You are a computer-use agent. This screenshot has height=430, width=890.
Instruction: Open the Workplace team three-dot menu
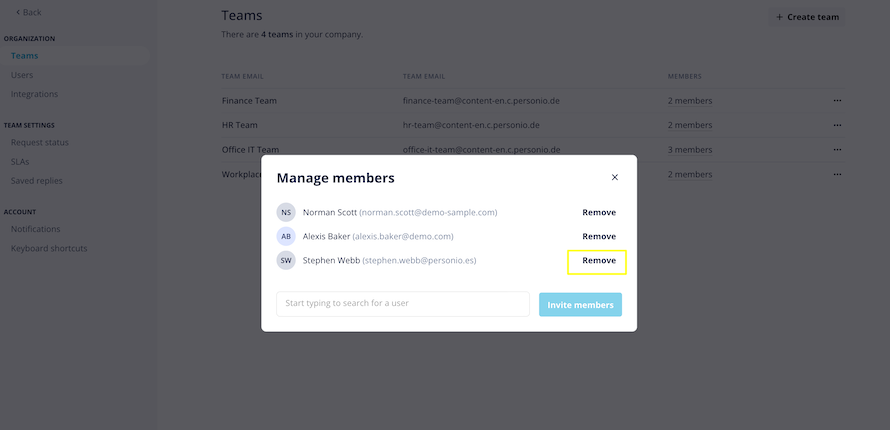837,174
